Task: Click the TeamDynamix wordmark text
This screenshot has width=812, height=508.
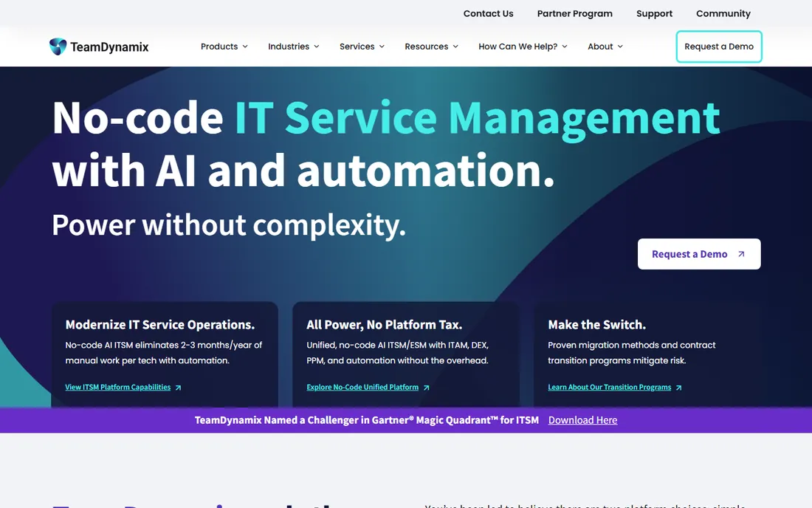Action: [x=109, y=47]
